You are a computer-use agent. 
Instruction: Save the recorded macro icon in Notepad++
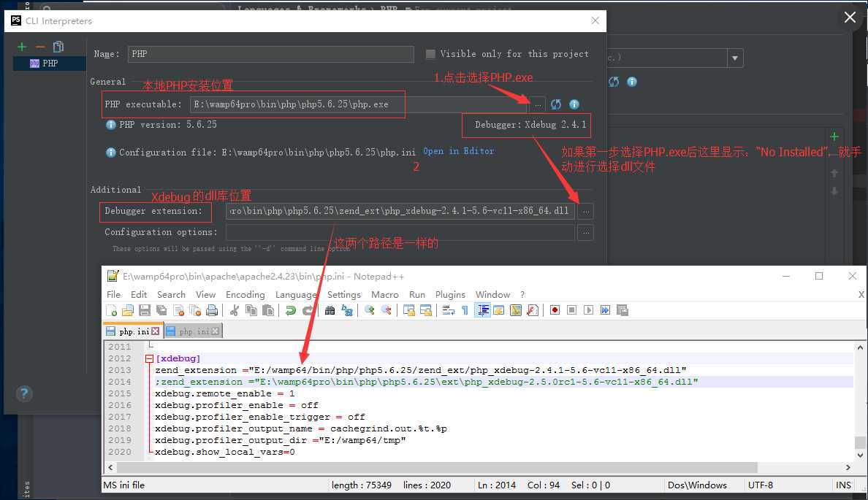pyautogui.click(x=623, y=310)
